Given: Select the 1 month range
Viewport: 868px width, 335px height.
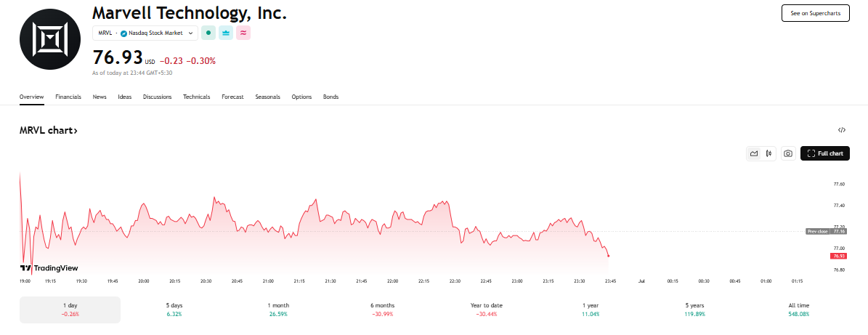Looking at the screenshot, I should pos(278,310).
